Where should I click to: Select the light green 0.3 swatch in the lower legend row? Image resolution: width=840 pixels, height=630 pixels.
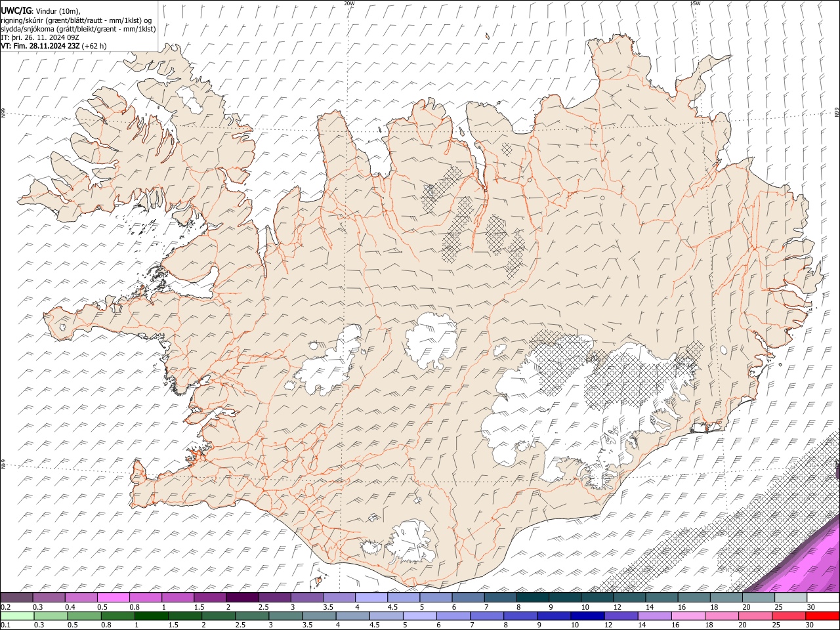coord(52,616)
